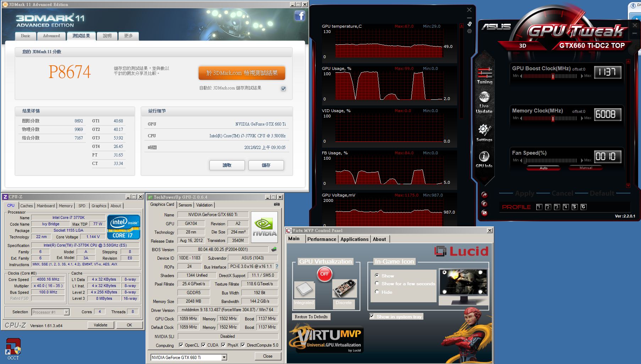Click the Fan Speed slider track
This screenshot has height=364, width=641.
pos(550,160)
